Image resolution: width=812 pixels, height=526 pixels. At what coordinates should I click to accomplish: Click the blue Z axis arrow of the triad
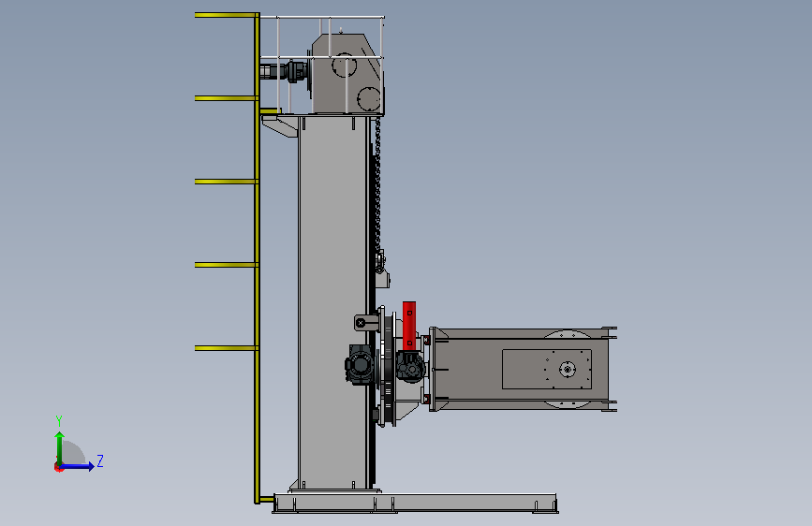78,466
